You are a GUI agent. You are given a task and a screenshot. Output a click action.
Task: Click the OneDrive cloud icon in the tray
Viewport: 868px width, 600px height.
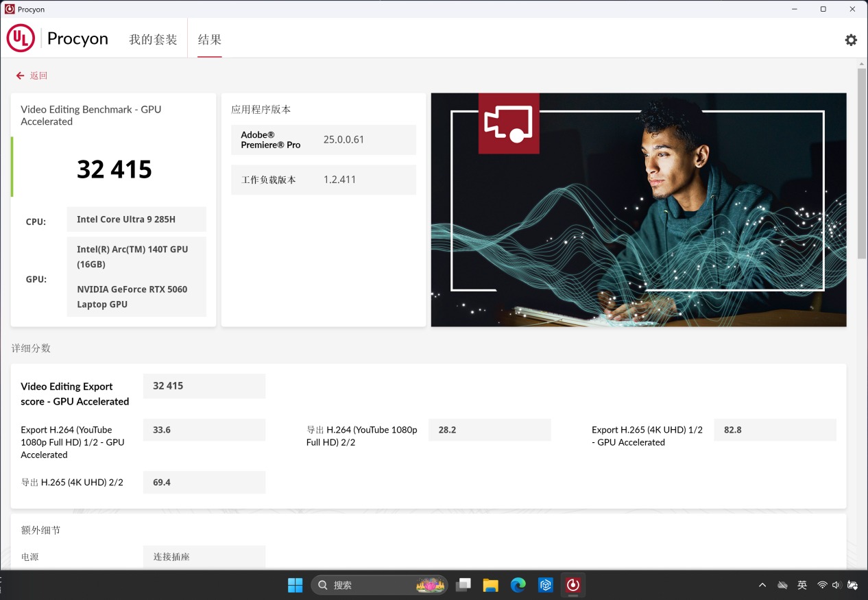pyautogui.click(x=782, y=585)
